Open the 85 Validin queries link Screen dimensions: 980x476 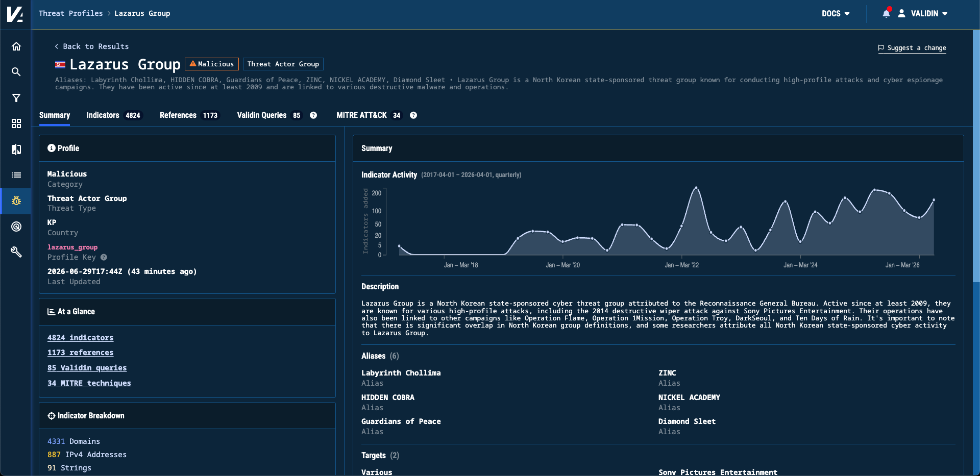click(x=87, y=368)
